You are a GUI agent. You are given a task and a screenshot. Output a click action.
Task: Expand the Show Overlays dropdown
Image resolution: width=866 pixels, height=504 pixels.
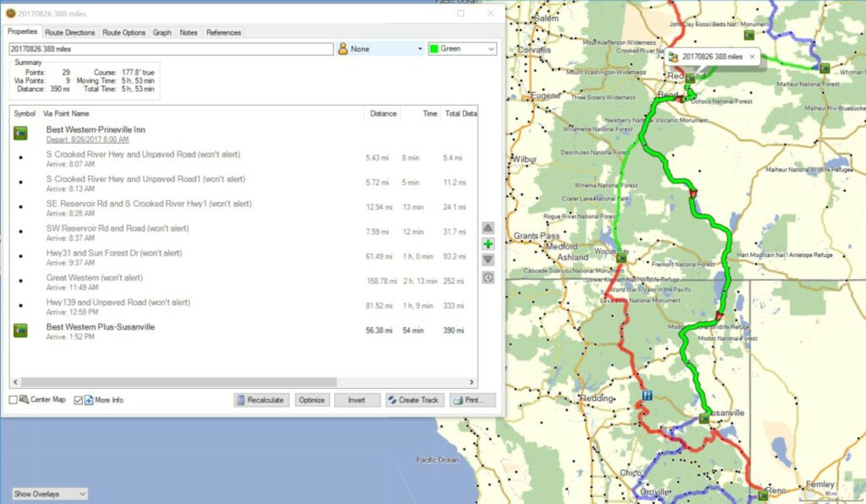[x=49, y=493]
